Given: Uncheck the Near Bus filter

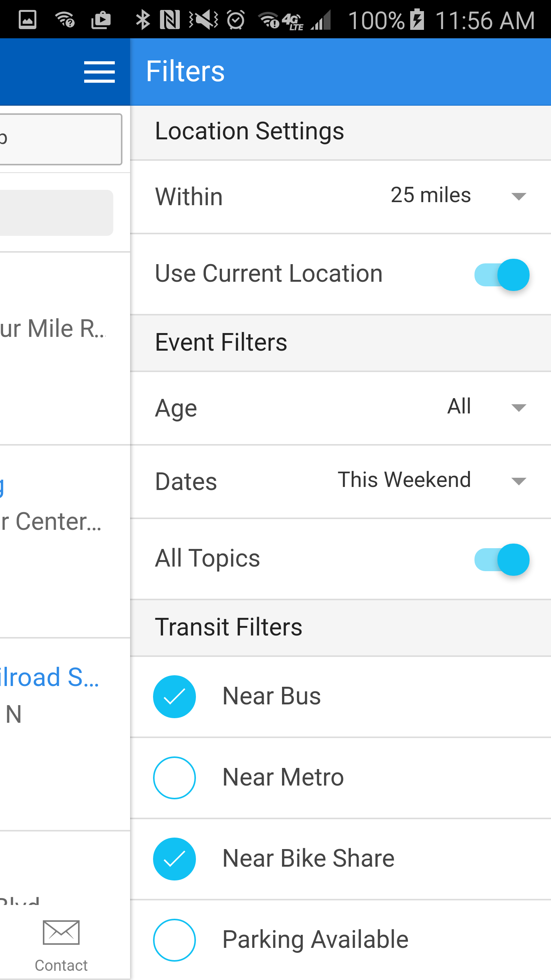Looking at the screenshot, I should point(174,697).
